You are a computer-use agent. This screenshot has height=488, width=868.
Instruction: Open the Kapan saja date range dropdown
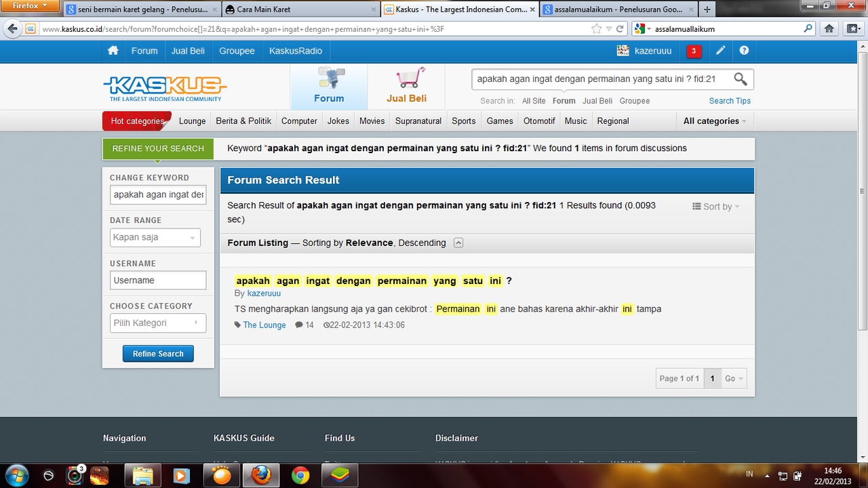coord(156,238)
